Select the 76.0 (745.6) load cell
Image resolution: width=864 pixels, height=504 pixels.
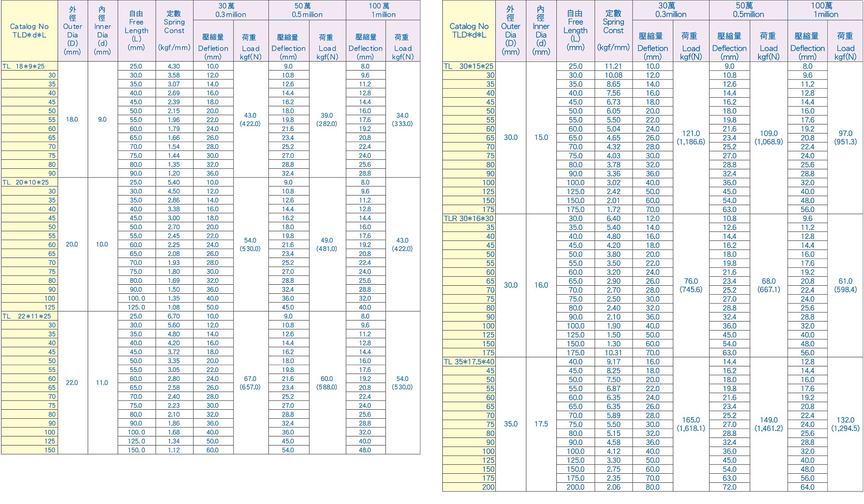point(690,285)
